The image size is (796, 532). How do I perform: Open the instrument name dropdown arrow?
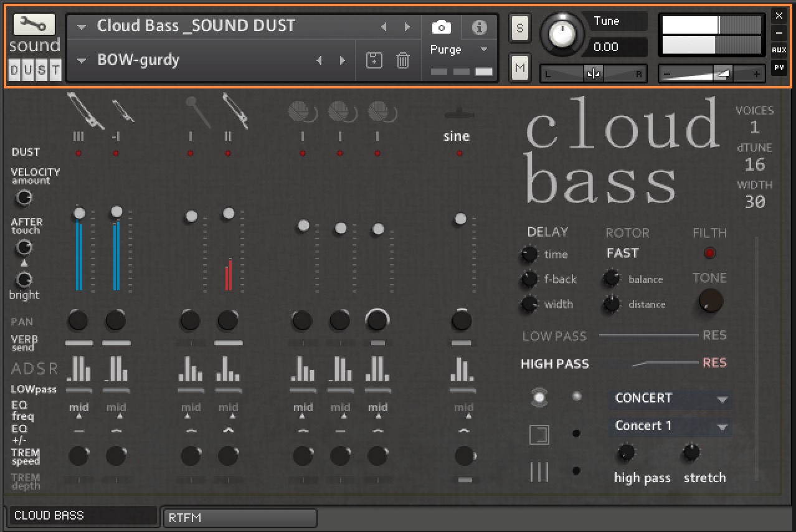tap(82, 27)
